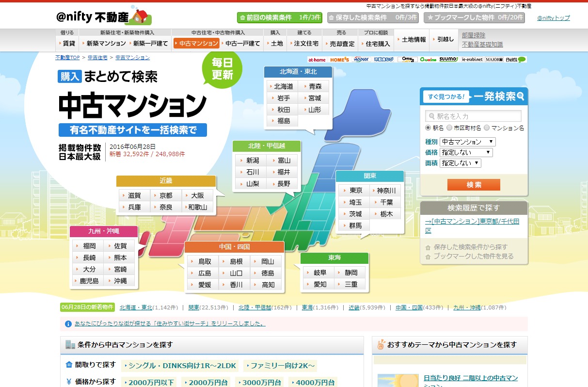Click the house icon beside 間取りで探す
588x387 pixels.
(x=69, y=365)
